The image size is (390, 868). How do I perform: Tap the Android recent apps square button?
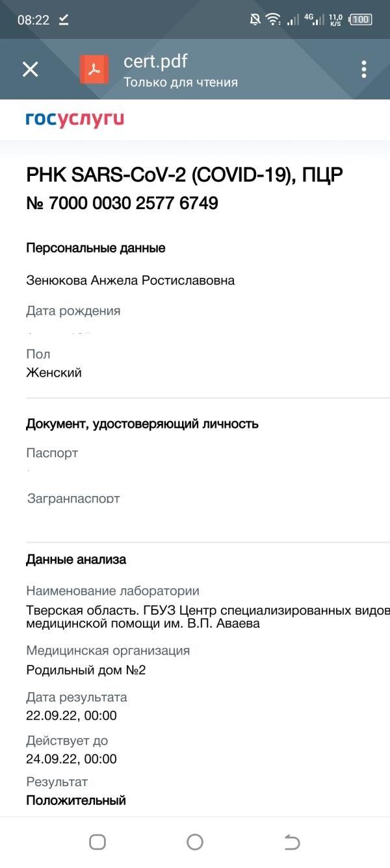point(97,842)
